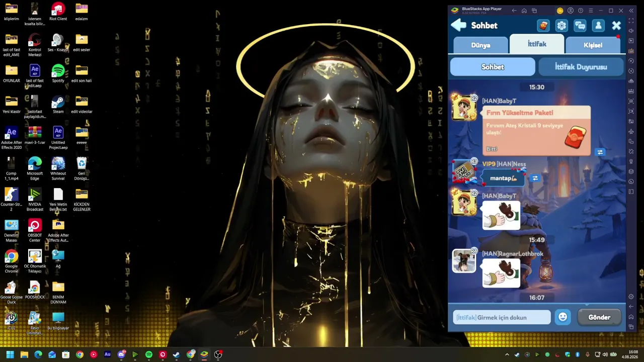Translate the Fırın Yükseltme Paketi message
Viewport: 644px width, 362px height.
(x=600, y=152)
